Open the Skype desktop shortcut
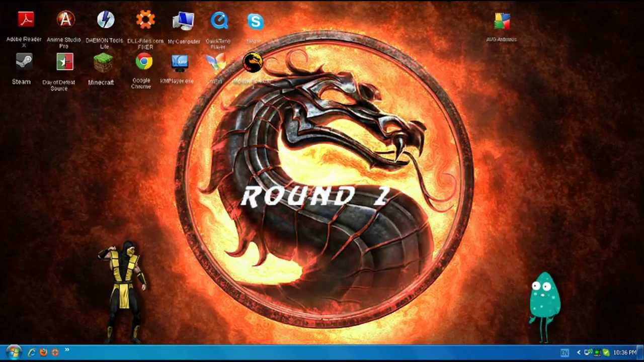644x362 pixels. [x=255, y=22]
